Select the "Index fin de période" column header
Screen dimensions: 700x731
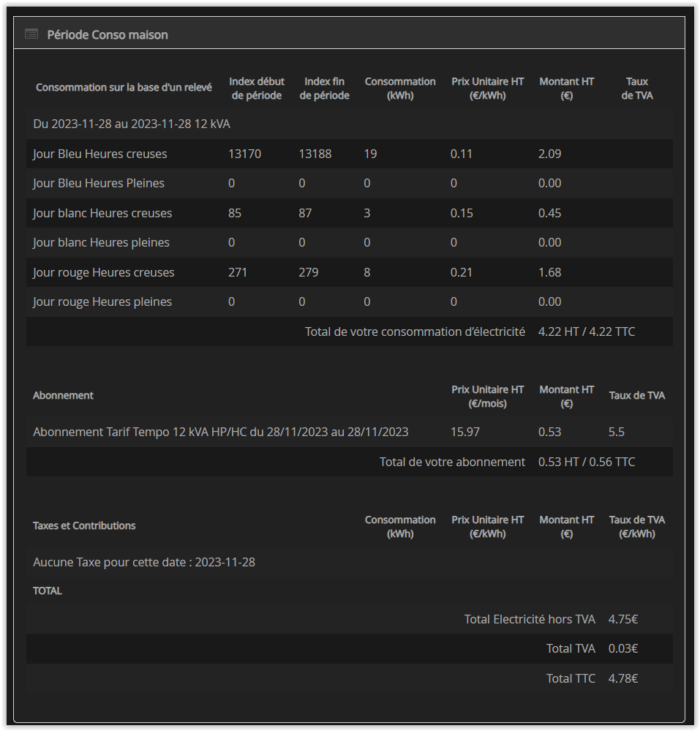pyautogui.click(x=324, y=88)
